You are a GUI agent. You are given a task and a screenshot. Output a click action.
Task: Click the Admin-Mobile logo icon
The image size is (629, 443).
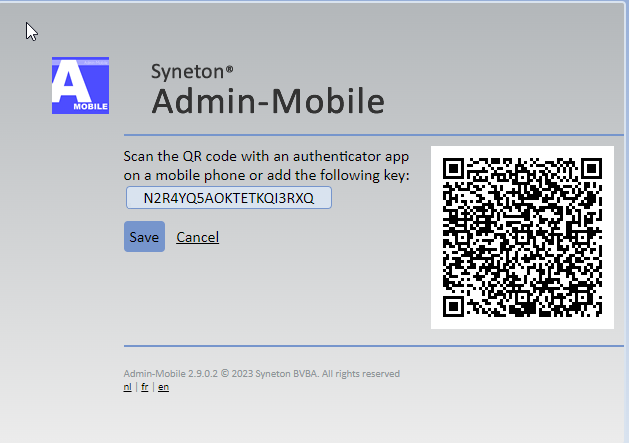(x=79, y=86)
